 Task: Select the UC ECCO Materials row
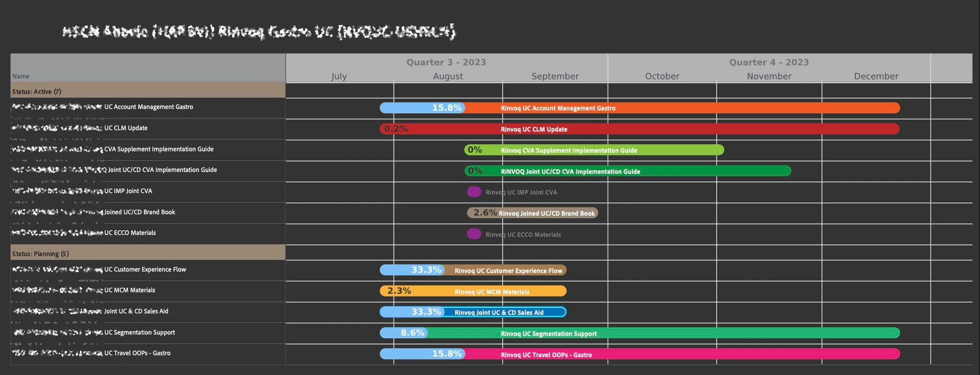148,234
